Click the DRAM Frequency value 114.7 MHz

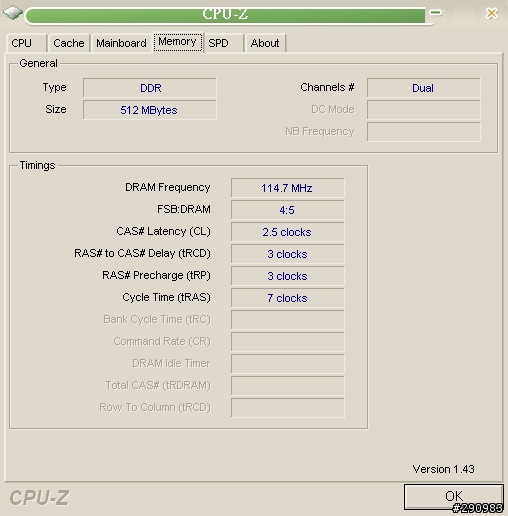[x=288, y=188]
